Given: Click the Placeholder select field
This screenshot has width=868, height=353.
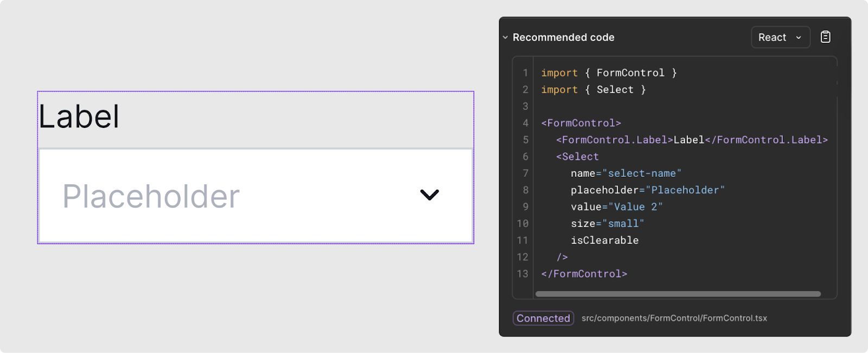Looking at the screenshot, I should [x=256, y=196].
